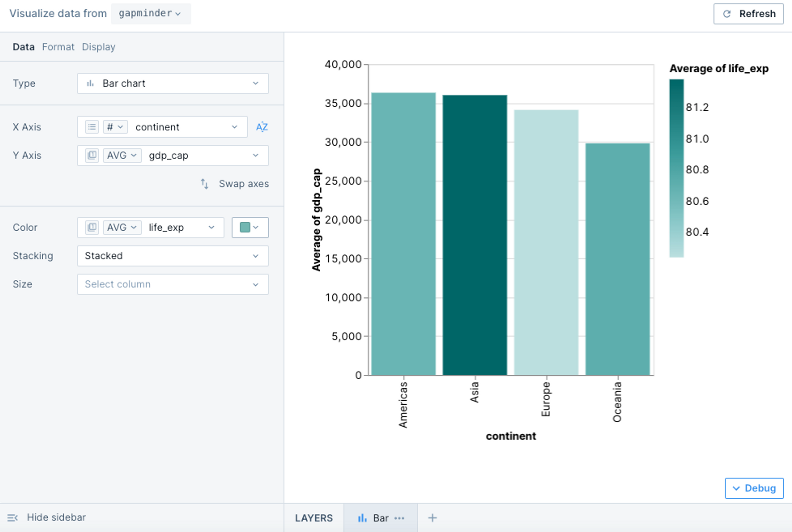792x532 pixels.
Task: Click the Refresh button
Action: point(748,14)
